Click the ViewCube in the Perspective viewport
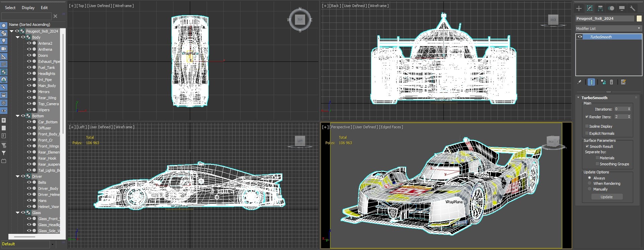The width and height of the screenshot is (644, 250). [x=553, y=141]
